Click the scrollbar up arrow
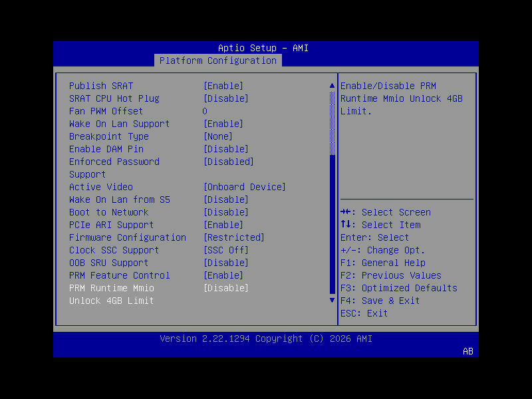 (x=332, y=86)
